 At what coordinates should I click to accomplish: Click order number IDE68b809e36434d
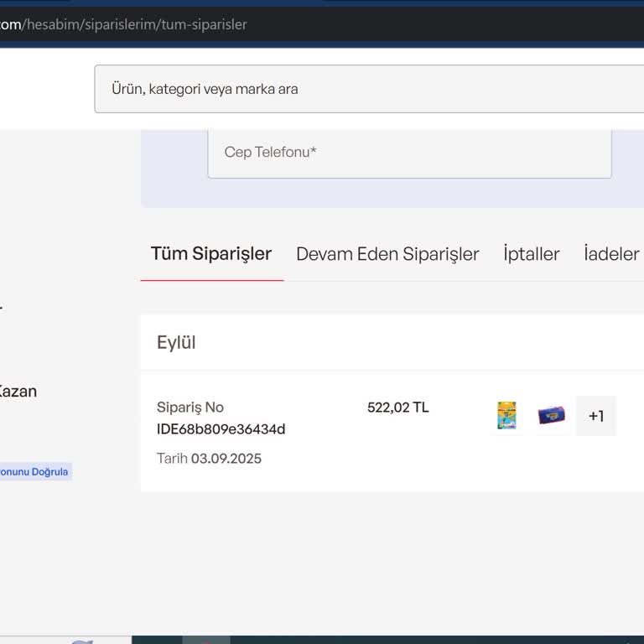pyautogui.click(x=221, y=429)
